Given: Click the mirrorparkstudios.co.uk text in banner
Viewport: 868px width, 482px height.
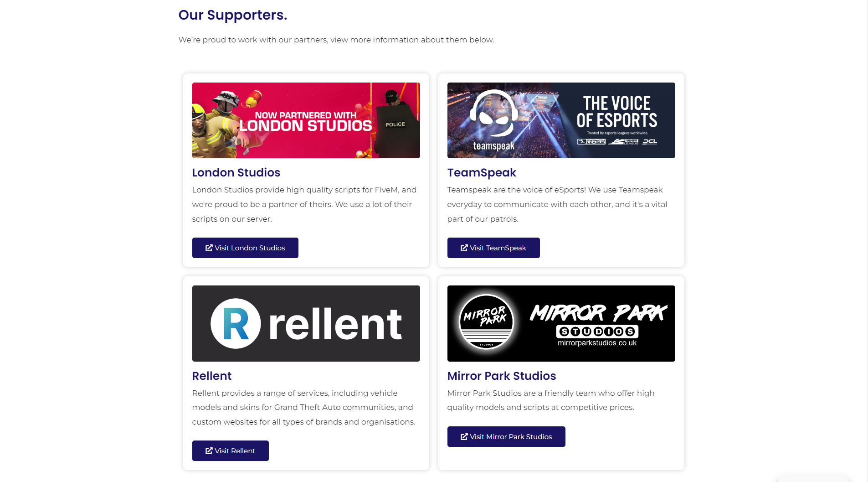Looking at the screenshot, I should coord(597,343).
